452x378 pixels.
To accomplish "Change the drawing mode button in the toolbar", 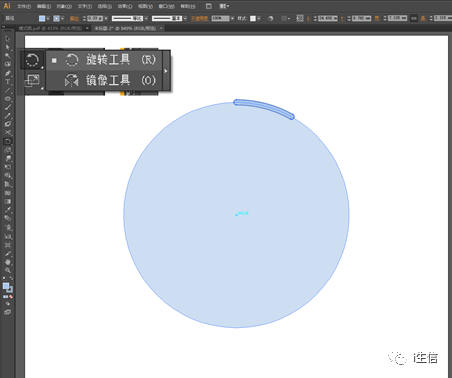I will [8, 304].
